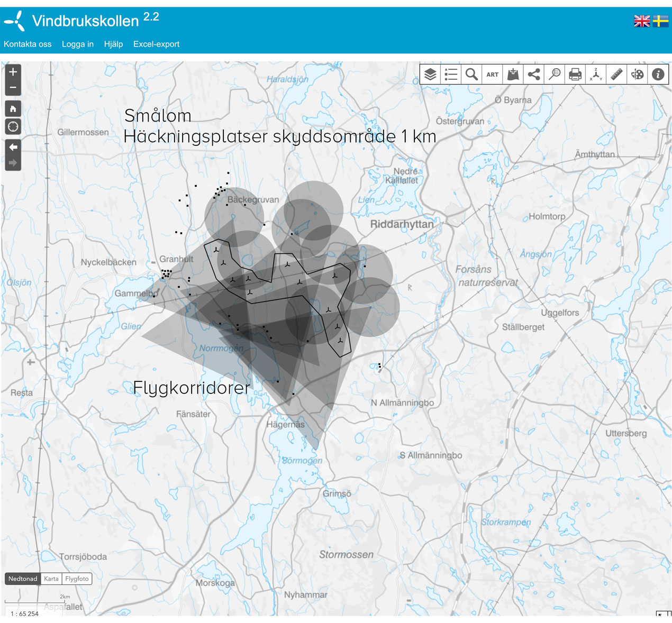Select the ruler measurement tool
672x623 pixels.
point(616,75)
